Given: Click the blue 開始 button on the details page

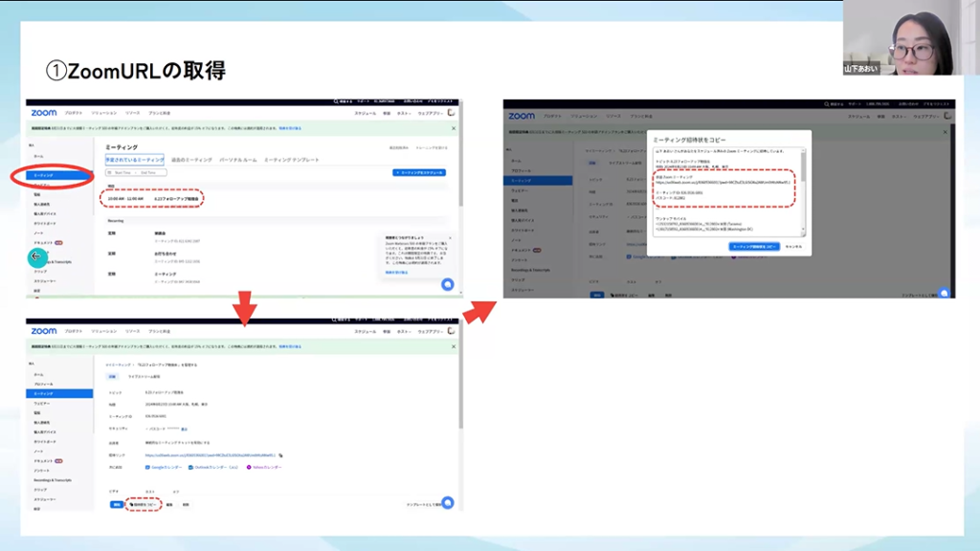Looking at the screenshot, I should 116,505.
